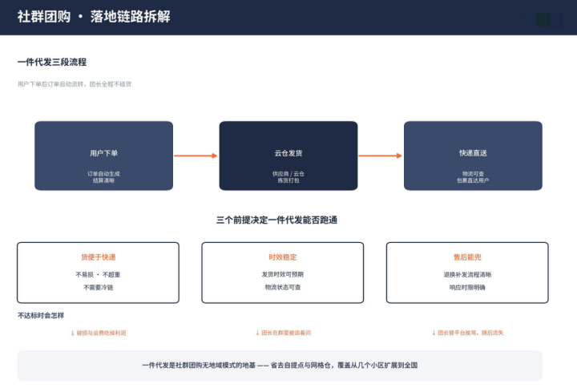Click the arrow between 用户下单 and 云仓发货
The height and width of the screenshot is (392, 577).
tap(196, 156)
